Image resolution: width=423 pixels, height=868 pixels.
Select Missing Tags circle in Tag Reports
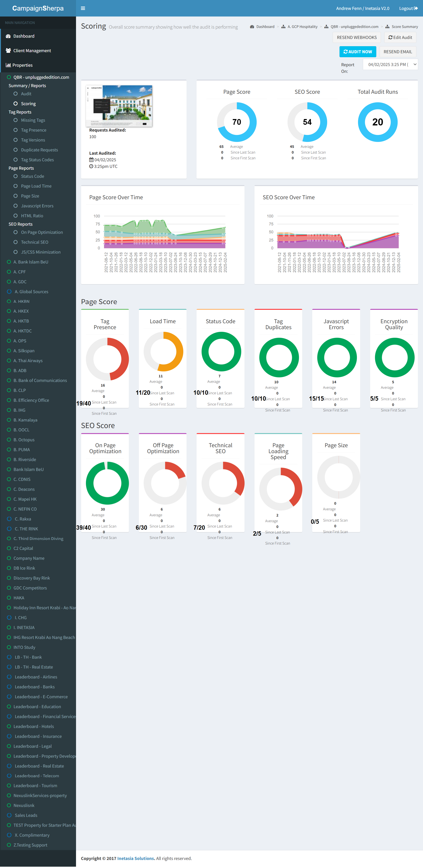[15, 120]
